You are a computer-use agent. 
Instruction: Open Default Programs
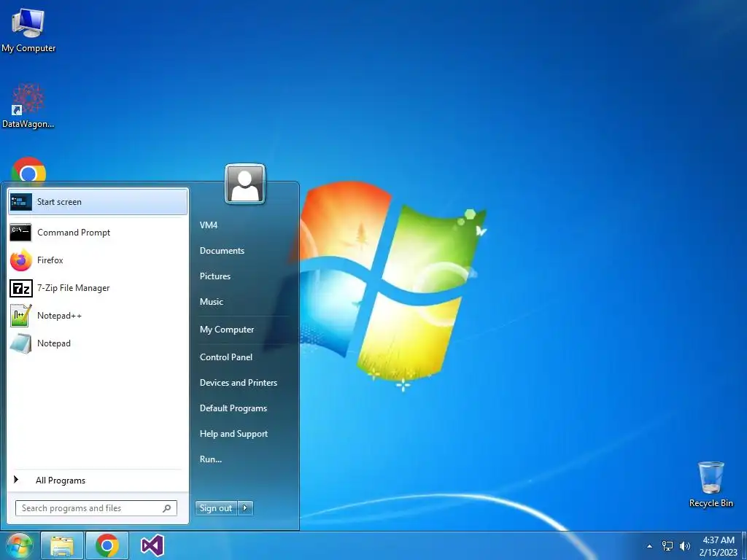click(x=233, y=408)
